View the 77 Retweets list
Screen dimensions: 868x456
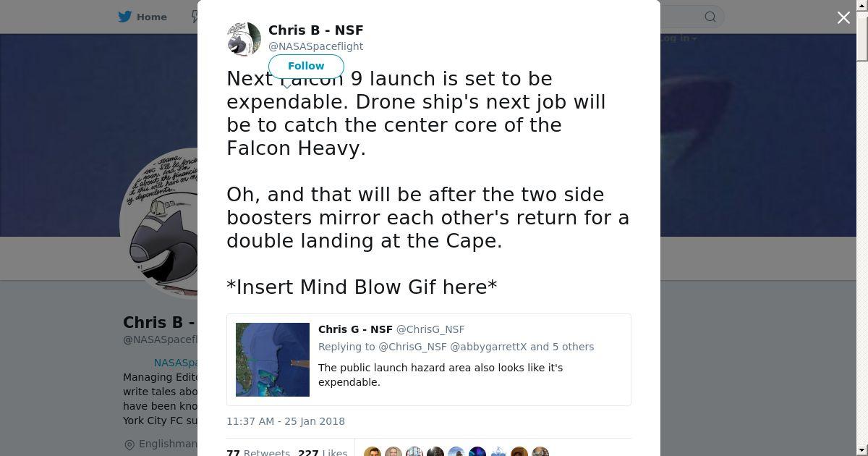pyautogui.click(x=258, y=453)
